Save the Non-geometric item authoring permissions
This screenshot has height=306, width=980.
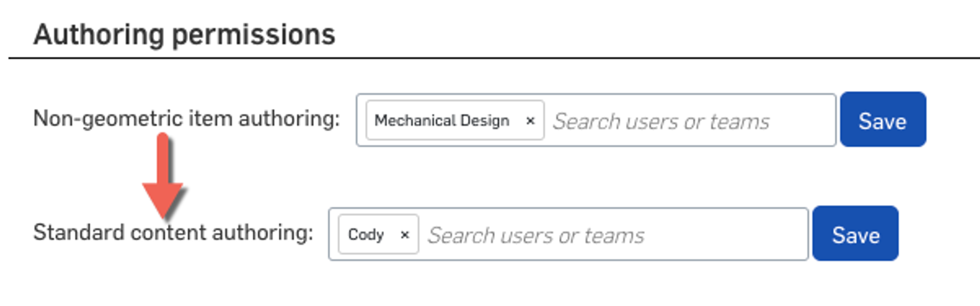click(882, 121)
